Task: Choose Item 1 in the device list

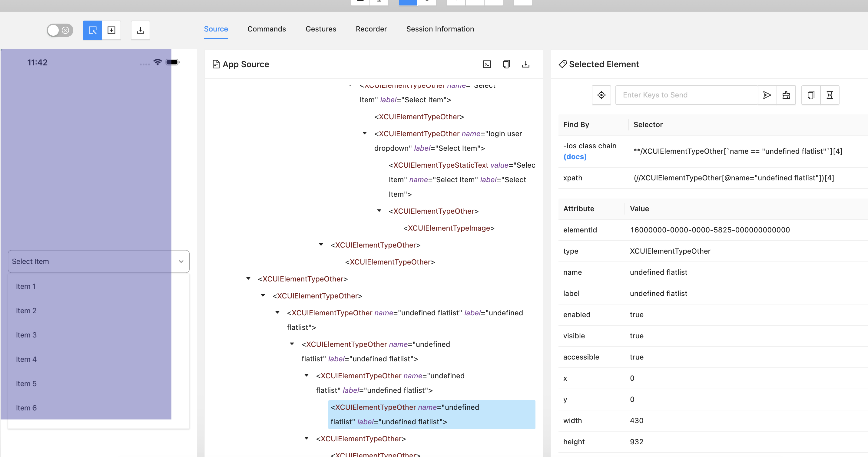Action: 26,286
